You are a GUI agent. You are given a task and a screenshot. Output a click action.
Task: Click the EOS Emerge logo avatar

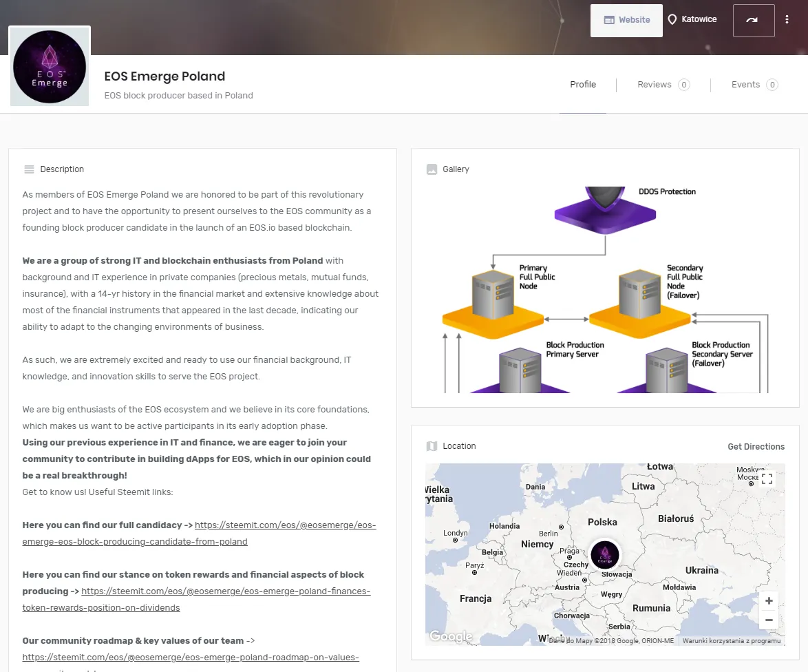(50, 67)
